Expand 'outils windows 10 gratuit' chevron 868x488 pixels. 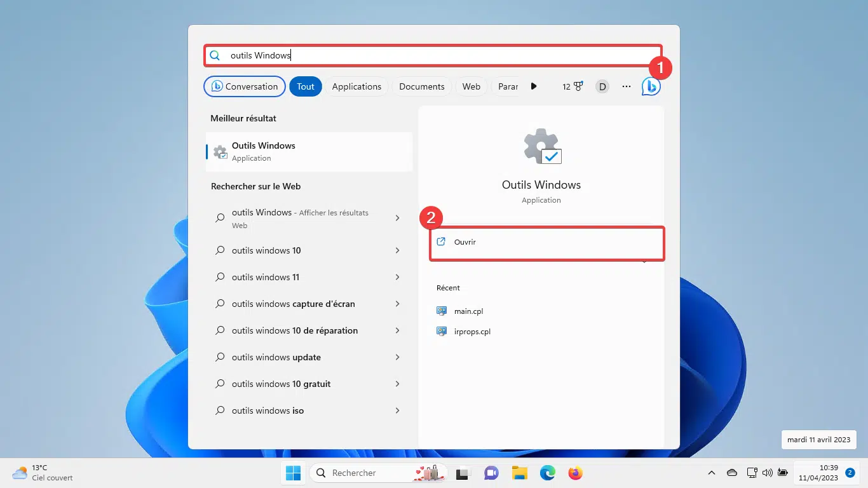398,384
